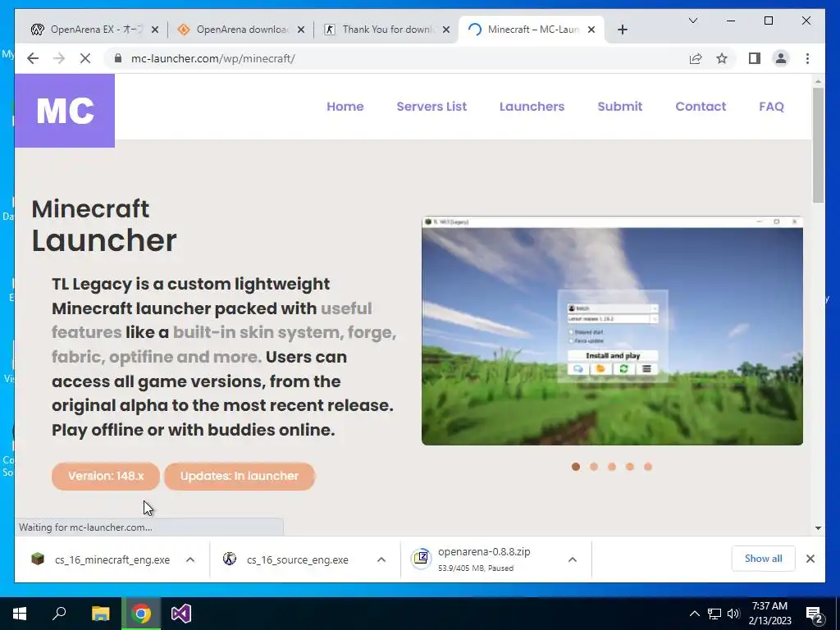Select fifth carousel dot
The width and height of the screenshot is (840, 630).
(x=648, y=467)
